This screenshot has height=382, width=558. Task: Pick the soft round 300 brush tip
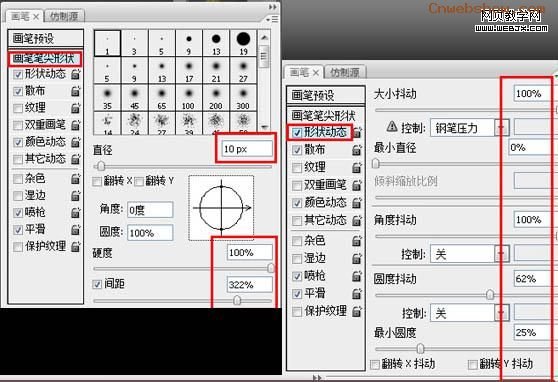click(243, 97)
